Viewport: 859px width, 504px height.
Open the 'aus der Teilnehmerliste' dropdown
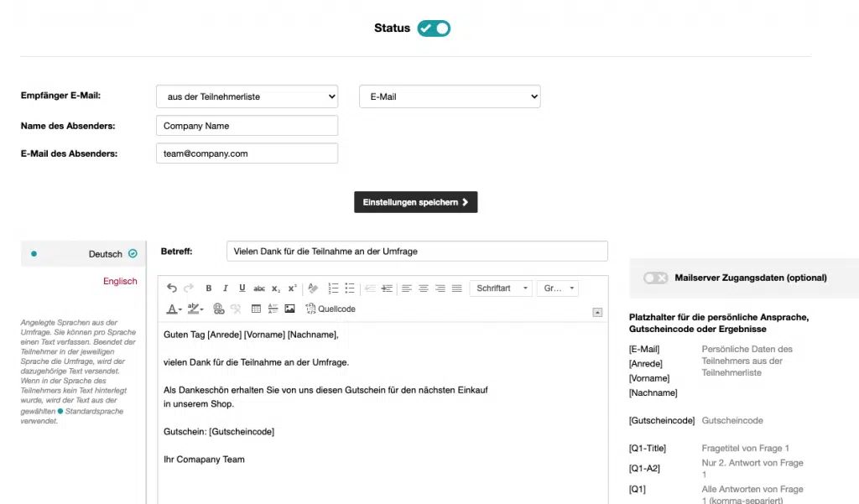247,96
